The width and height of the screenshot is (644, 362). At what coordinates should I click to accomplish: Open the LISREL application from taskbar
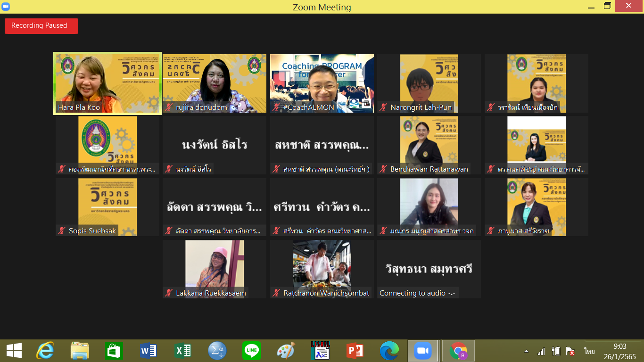pyautogui.click(x=320, y=351)
